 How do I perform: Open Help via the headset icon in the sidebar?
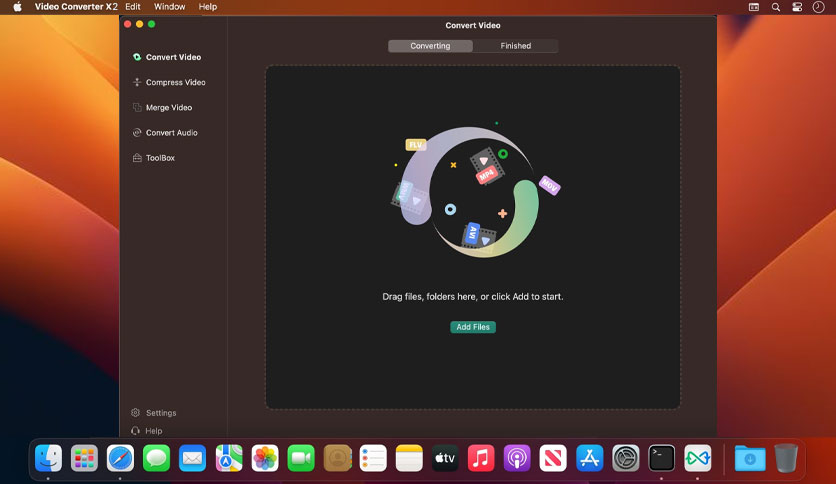point(135,431)
